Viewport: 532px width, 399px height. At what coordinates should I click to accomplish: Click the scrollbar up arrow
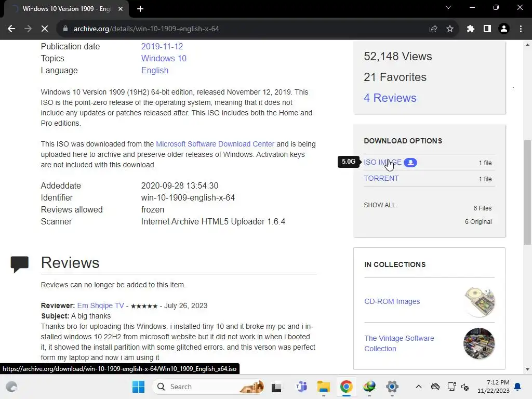[527, 45]
